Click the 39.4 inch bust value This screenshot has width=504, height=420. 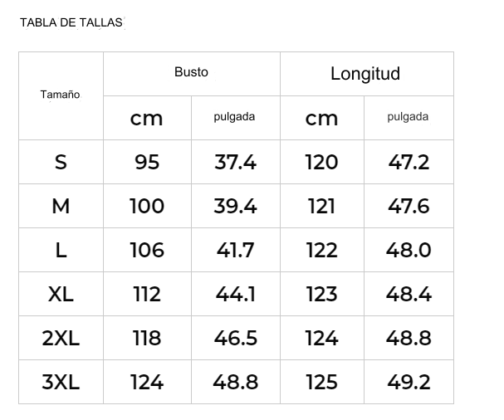[x=235, y=206]
